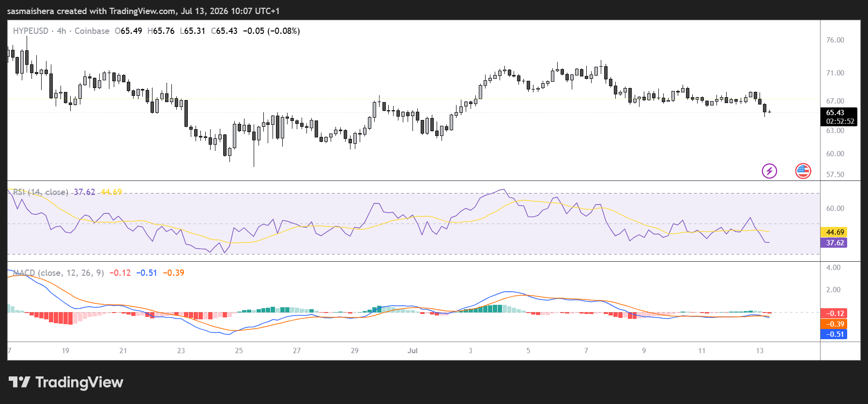Click the 4h interval label in legend
This screenshot has width=868, height=404.
[x=61, y=31]
